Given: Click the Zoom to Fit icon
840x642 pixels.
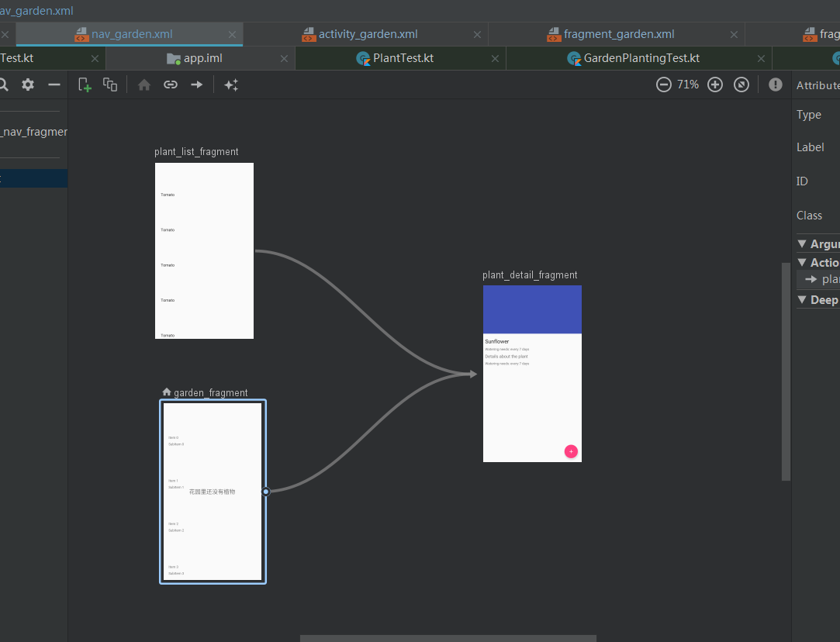Looking at the screenshot, I should point(741,85).
